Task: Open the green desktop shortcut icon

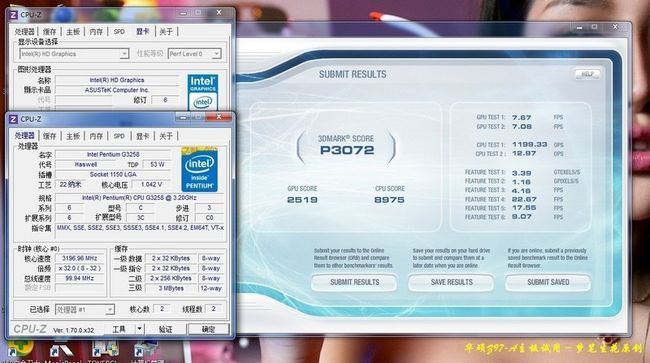Action: (x=19, y=348)
